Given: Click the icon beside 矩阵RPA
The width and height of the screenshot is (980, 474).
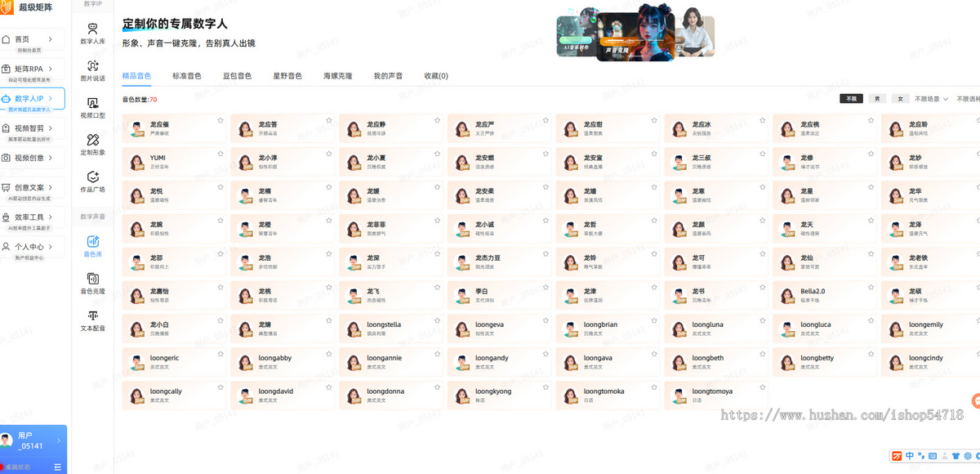Looking at the screenshot, I should [x=6, y=69].
